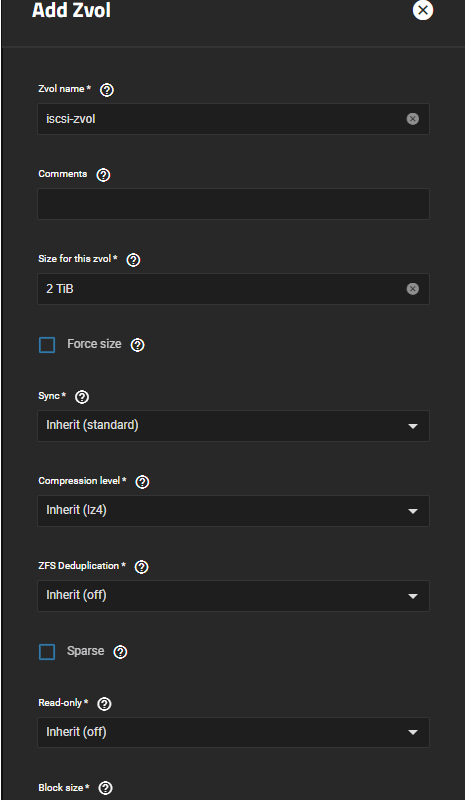
Task: Enable the Force size checkbox
Action: click(x=47, y=345)
